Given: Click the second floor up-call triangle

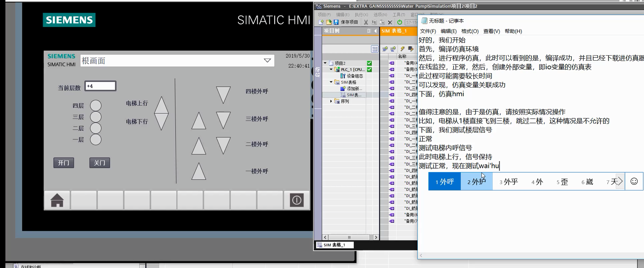Looking at the screenshot, I should (199, 146).
